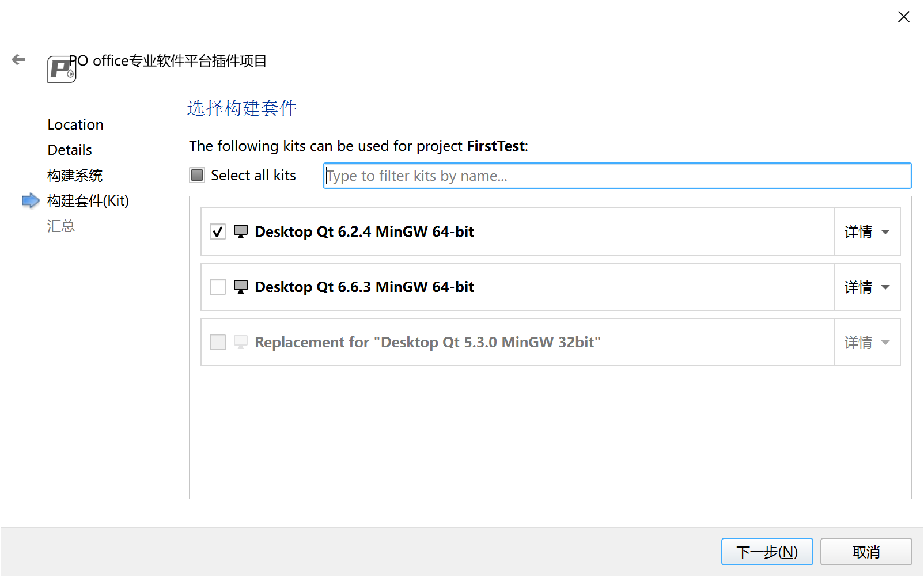Expand 详情 for Qt 6.2.4 kit
The height and width of the screenshot is (577, 924).
point(867,231)
